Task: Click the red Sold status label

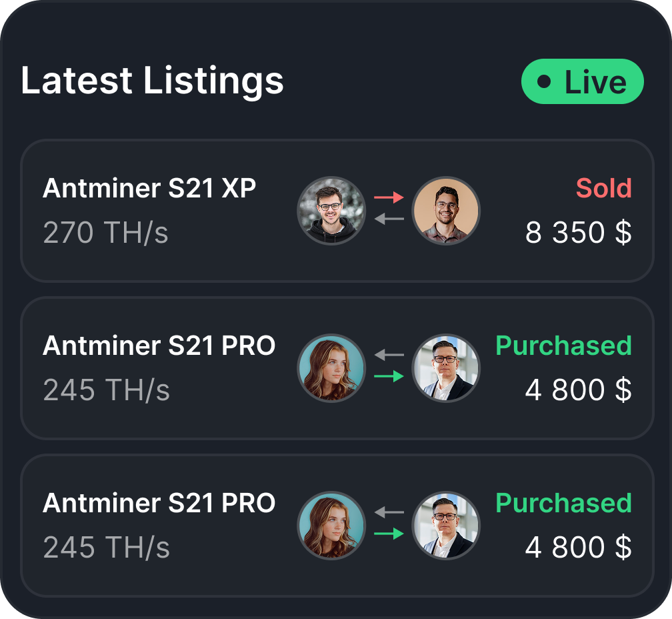Action: [x=603, y=189]
